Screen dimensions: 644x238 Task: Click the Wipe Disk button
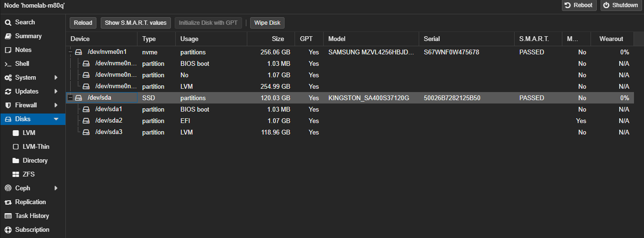click(x=267, y=23)
